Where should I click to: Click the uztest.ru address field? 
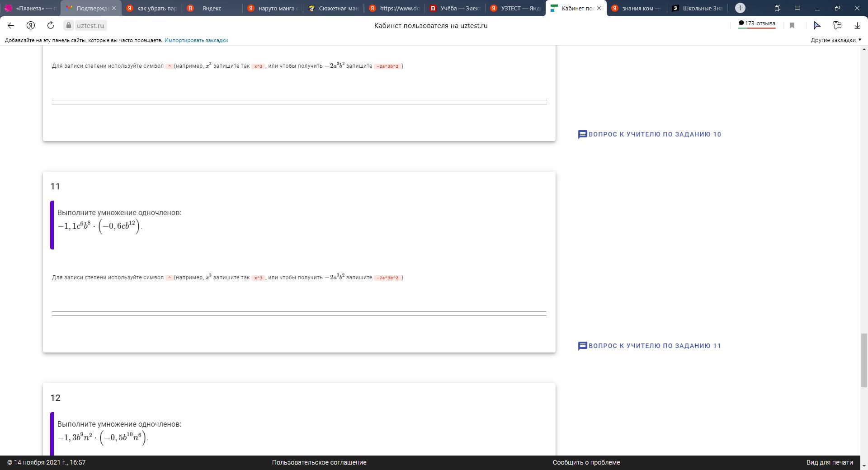(90, 26)
